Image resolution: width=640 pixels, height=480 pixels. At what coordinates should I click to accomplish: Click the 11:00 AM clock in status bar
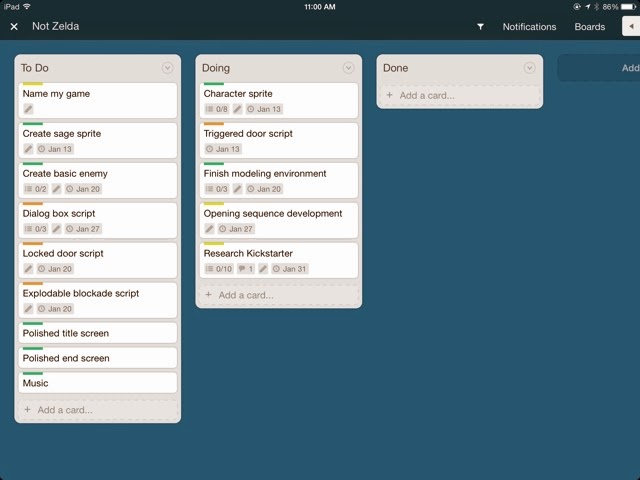(x=320, y=7)
